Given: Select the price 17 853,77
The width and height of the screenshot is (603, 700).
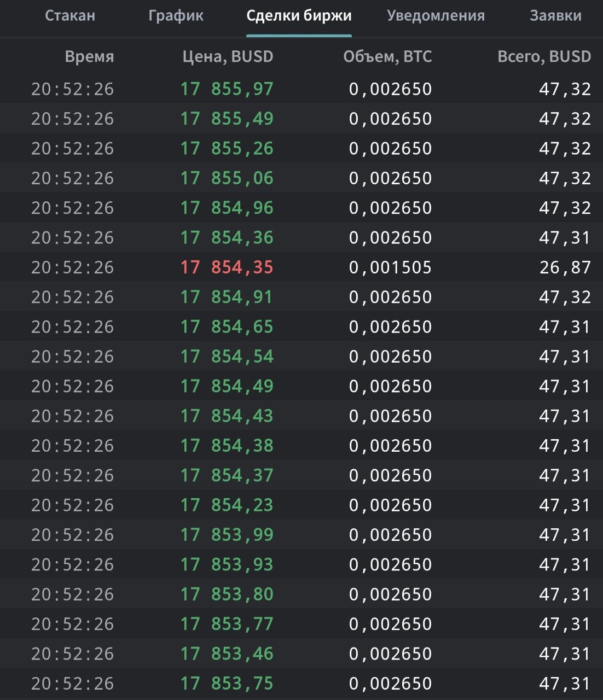Looking at the screenshot, I should click(227, 624).
